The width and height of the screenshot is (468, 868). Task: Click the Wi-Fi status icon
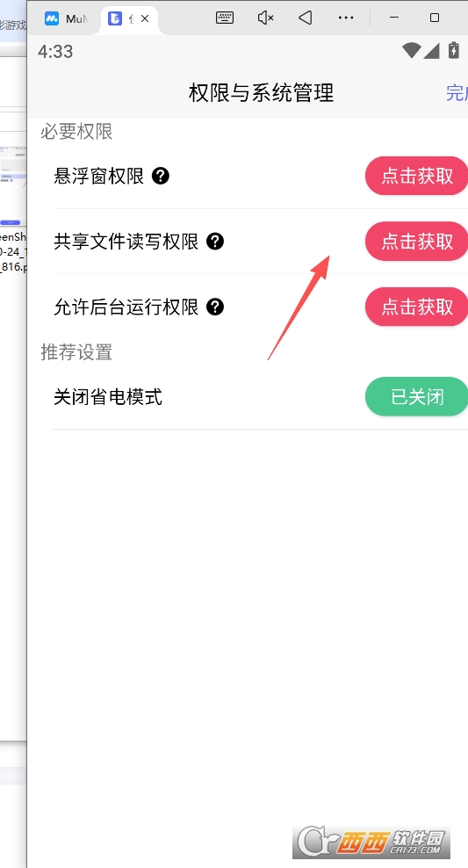411,51
